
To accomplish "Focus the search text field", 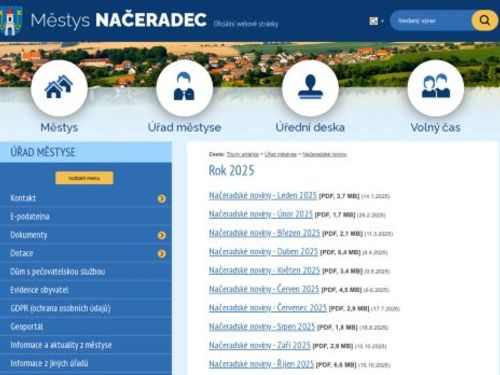I will (x=431, y=21).
